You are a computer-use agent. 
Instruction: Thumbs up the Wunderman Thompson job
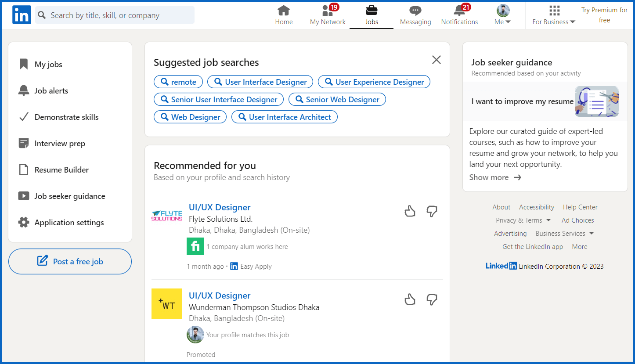[x=410, y=300]
